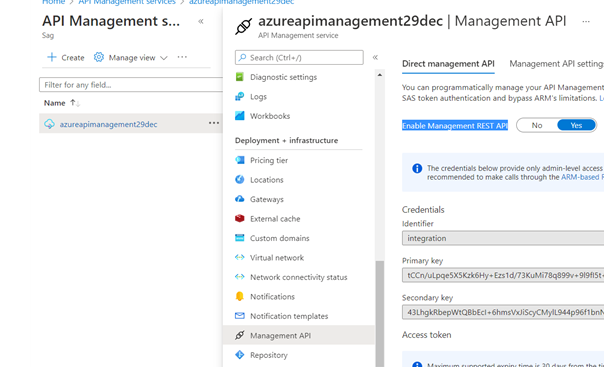The width and height of the screenshot is (604, 367).
Task: Click the Filter for any field input
Action: (x=131, y=85)
